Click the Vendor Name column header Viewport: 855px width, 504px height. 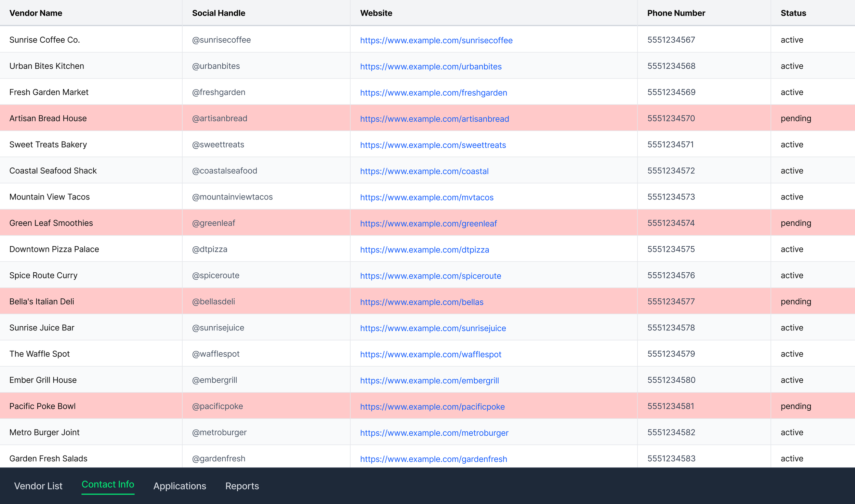point(36,13)
